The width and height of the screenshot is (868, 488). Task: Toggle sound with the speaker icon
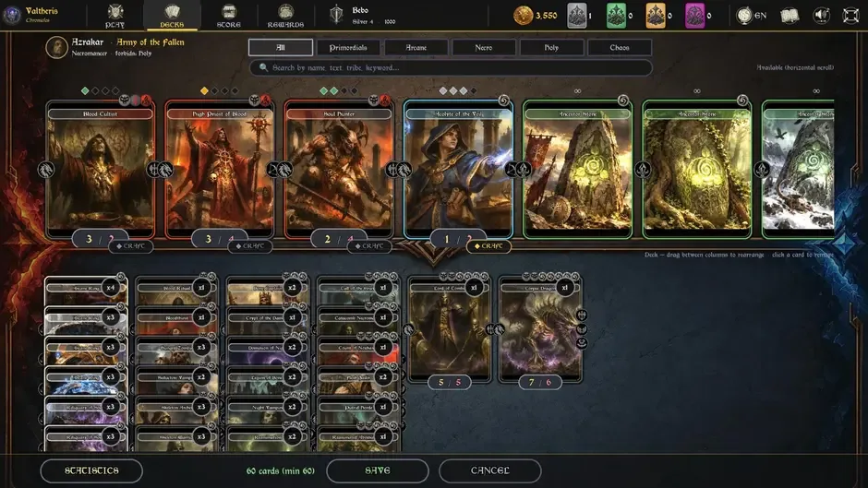coord(821,16)
